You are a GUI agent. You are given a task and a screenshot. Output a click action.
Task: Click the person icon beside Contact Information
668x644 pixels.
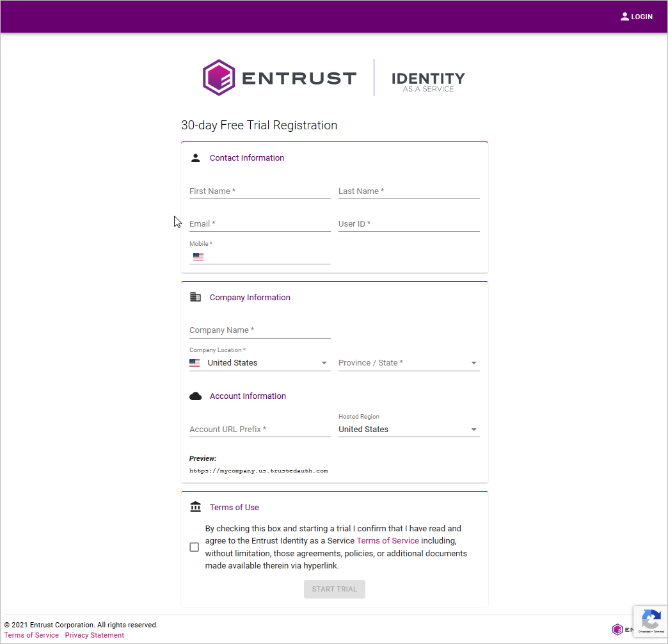click(x=196, y=157)
